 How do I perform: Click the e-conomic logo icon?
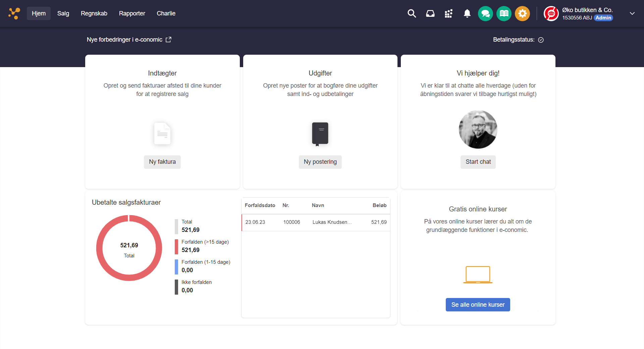14,13
